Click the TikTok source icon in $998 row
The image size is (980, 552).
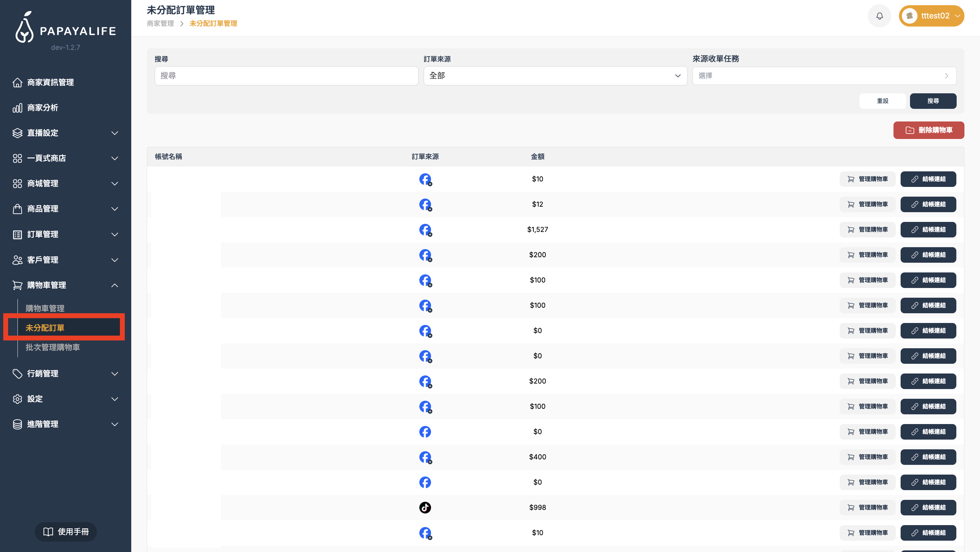tap(425, 507)
